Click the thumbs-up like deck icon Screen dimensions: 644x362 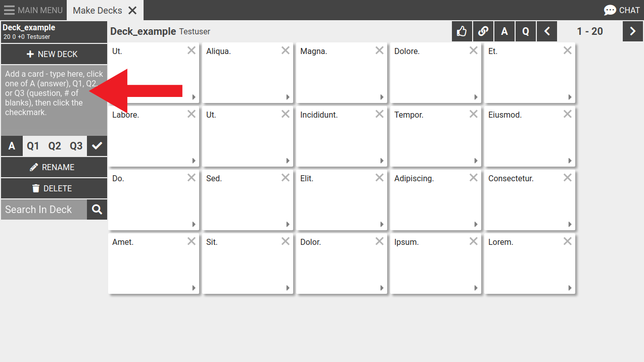[462, 31]
